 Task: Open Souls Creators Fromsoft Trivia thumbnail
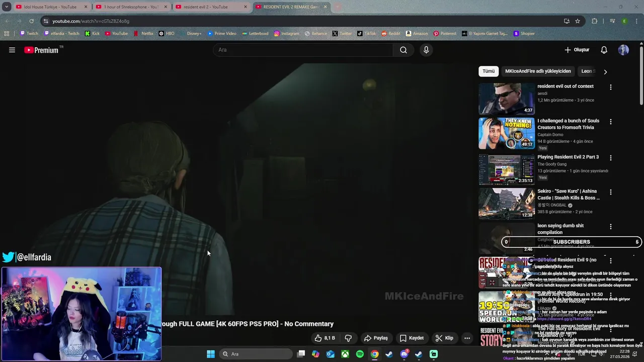point(507,133)
